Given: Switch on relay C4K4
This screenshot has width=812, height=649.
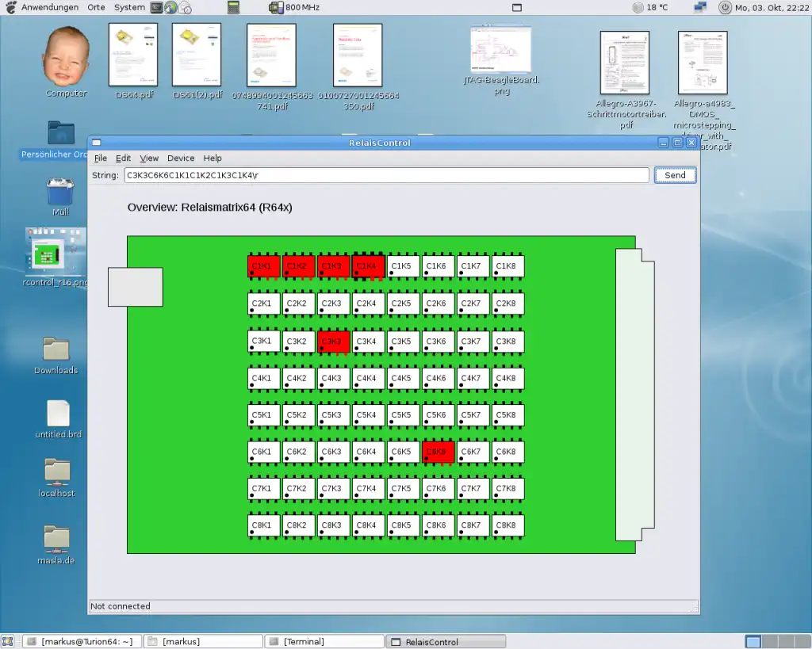Looking at the screenshot, I should point(368,378).
